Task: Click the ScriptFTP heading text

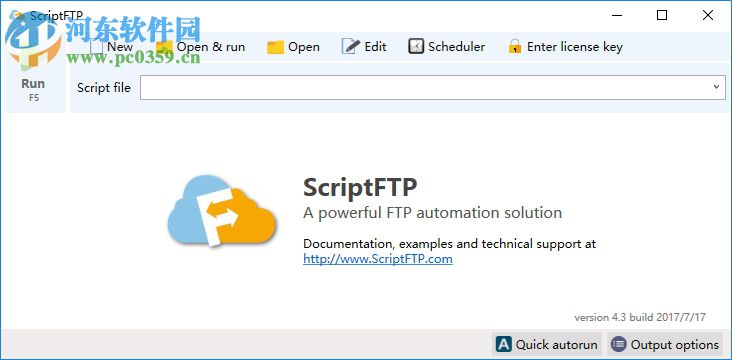Action: (x=360, y=188)
